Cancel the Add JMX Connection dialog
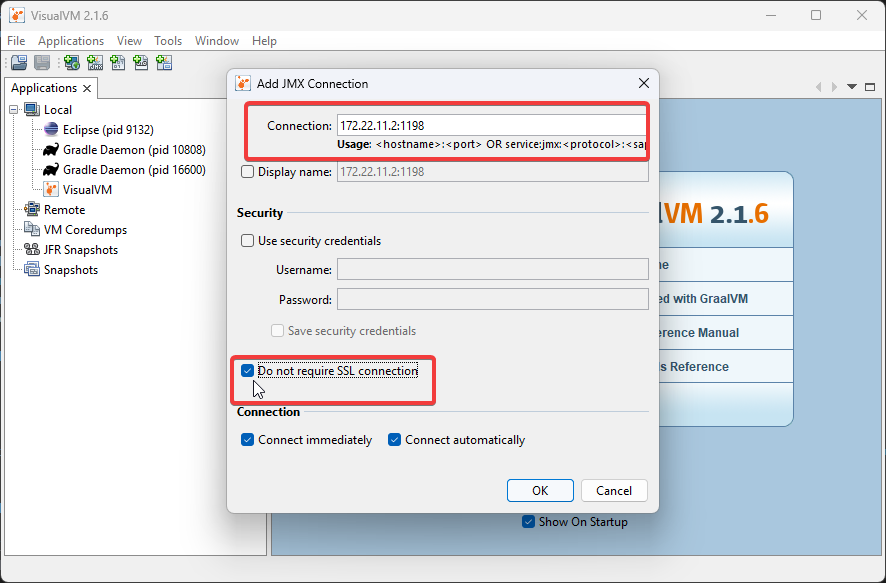 point(614,491)
